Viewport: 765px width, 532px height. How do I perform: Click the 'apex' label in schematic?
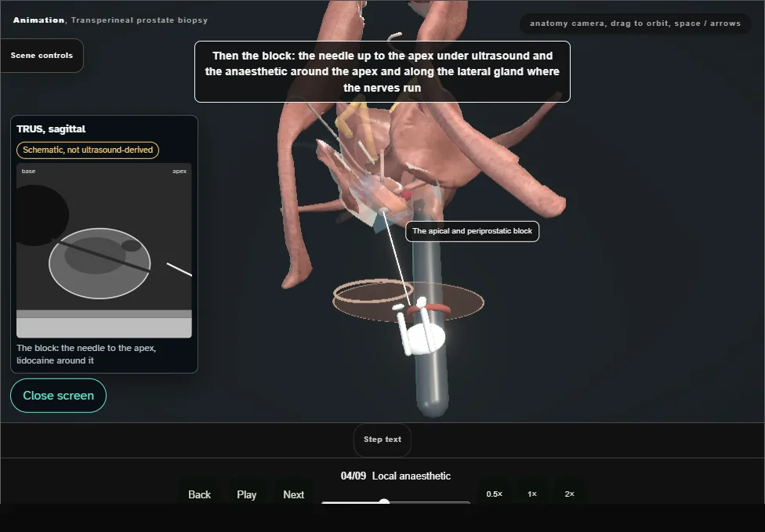point(179,171)
